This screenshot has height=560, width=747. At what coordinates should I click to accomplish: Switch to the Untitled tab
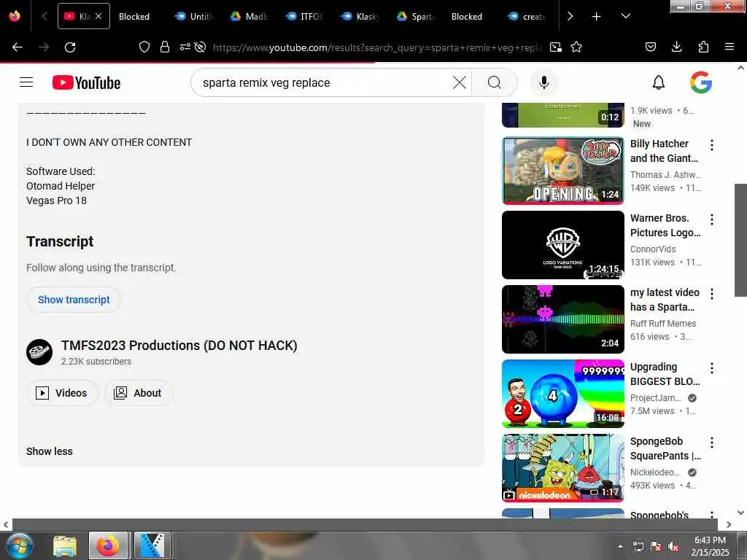click(x=193, y=17)
